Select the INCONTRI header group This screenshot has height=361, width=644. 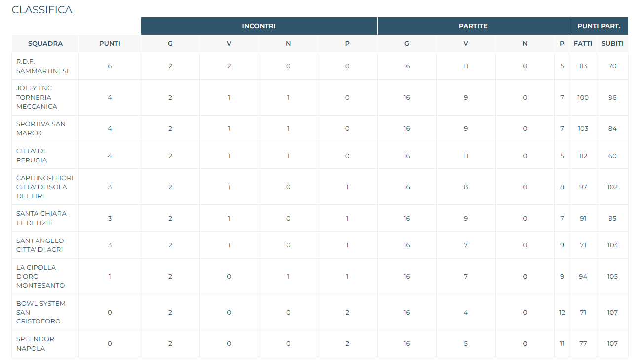click(x=259, y=26)
